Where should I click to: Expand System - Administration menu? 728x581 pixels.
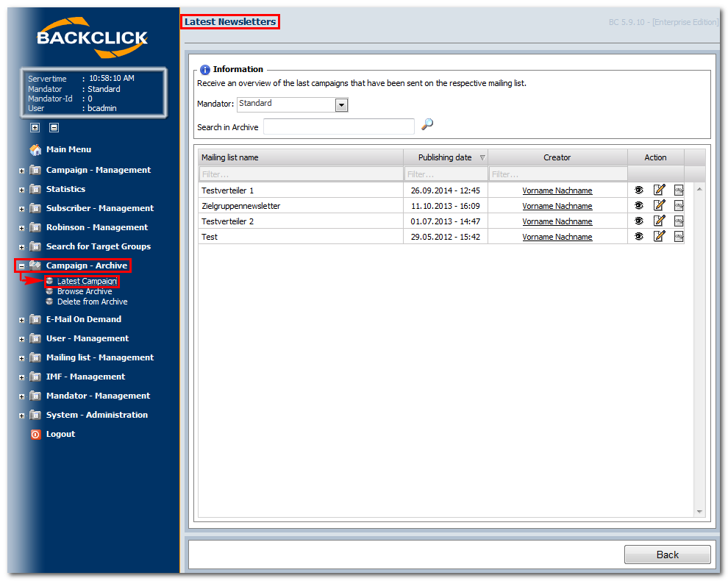coord(21,416)
